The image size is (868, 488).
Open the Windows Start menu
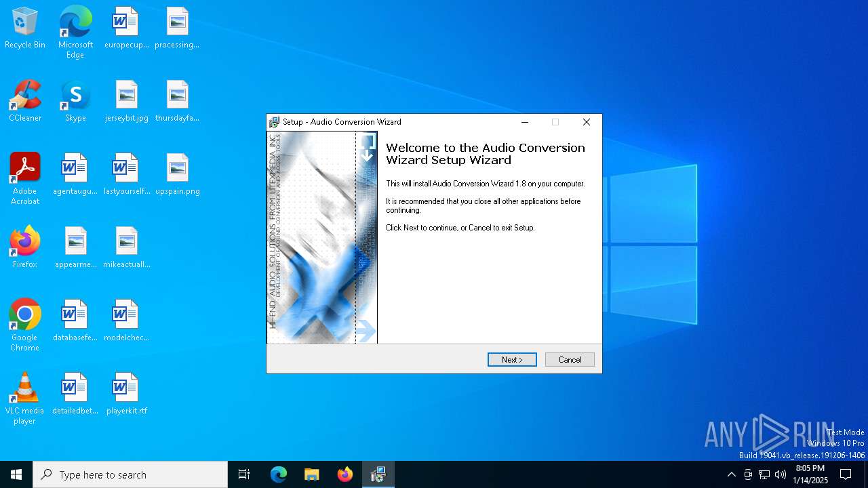coord(16,474)
